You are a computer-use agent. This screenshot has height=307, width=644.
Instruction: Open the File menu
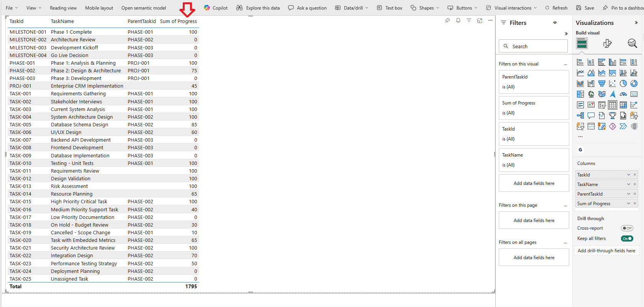pos(11,8)
